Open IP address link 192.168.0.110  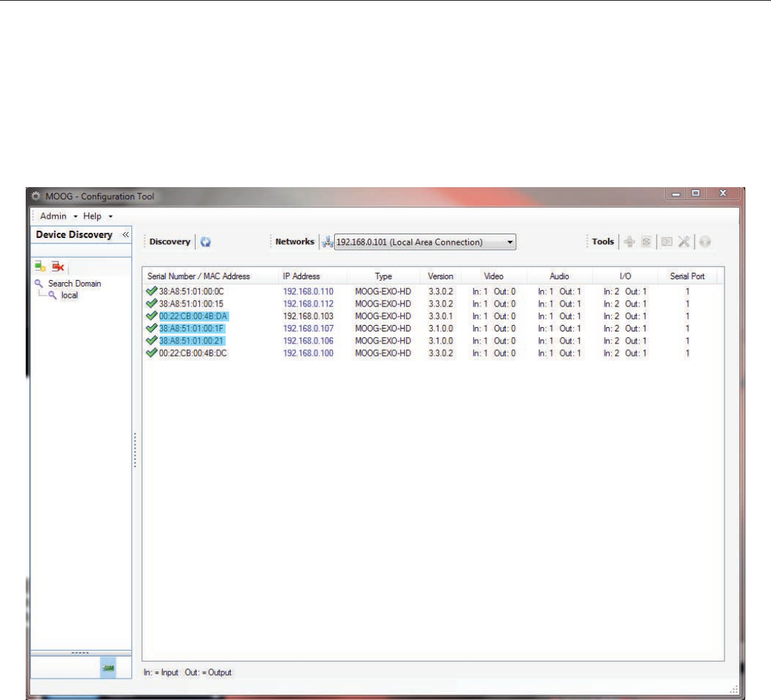tap(308, 291)
